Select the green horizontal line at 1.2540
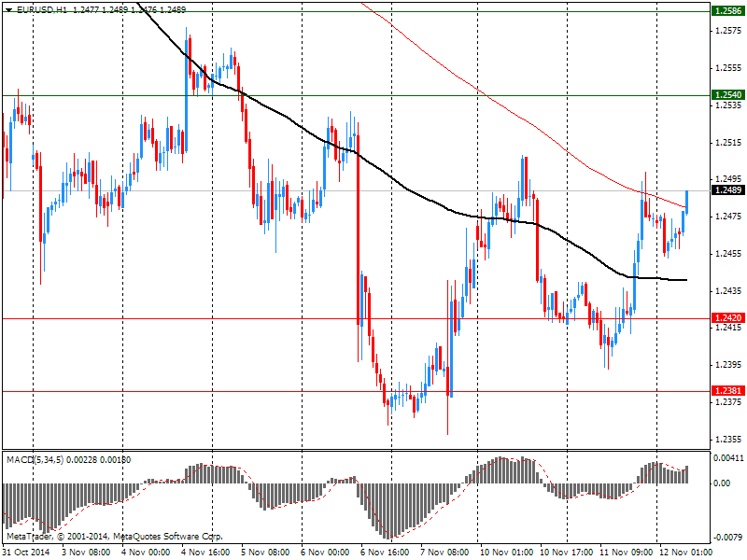Screen dimensions: 747x560 click(x=357, y=96)
